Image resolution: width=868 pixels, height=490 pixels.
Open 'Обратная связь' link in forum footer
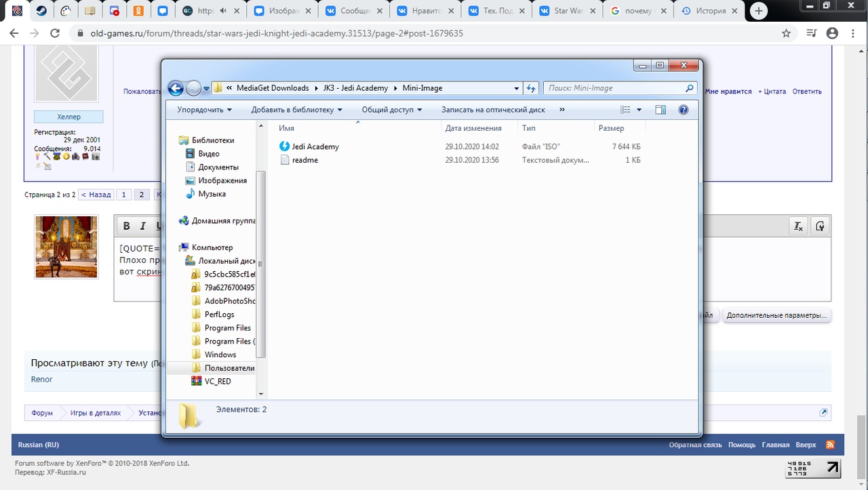pos(696,445)
